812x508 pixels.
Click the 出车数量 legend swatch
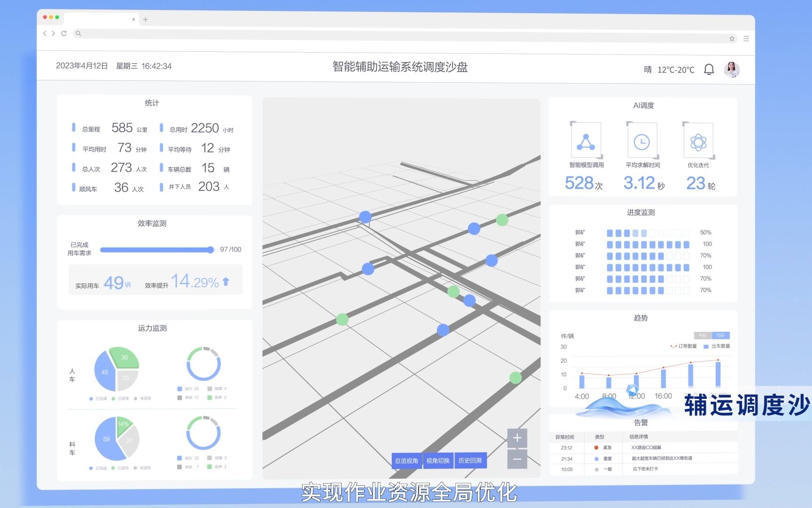[x=706, y=346]
